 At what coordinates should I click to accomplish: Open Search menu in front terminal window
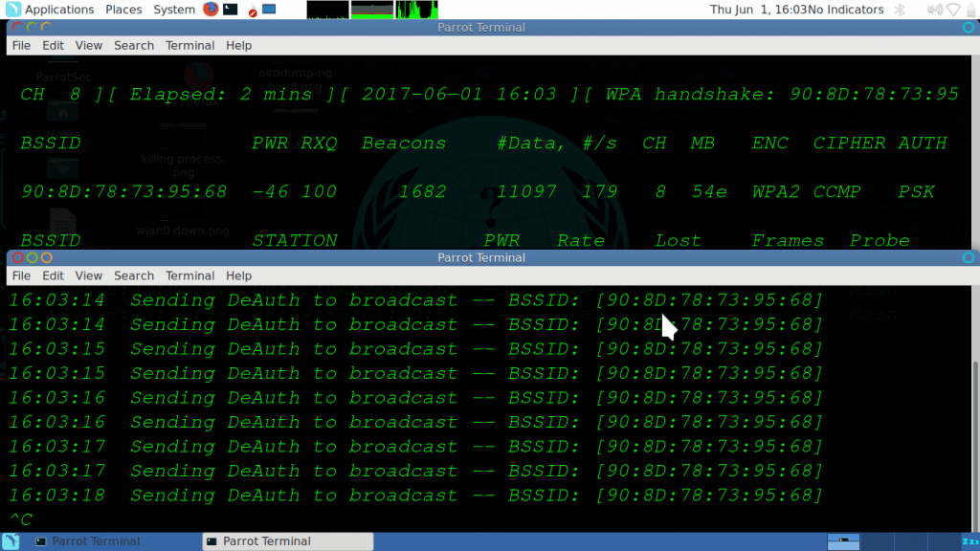pos(134,275)
